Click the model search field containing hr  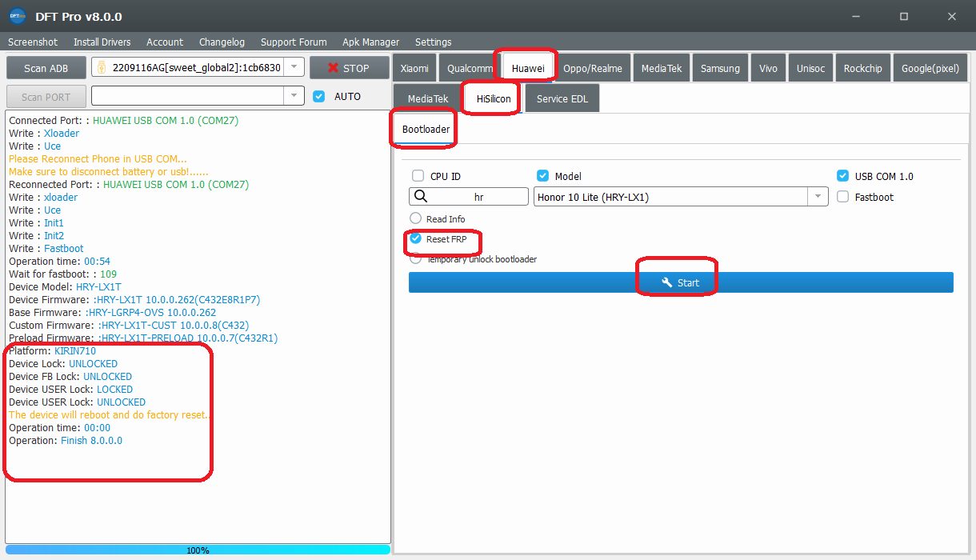tap(469, 197)
